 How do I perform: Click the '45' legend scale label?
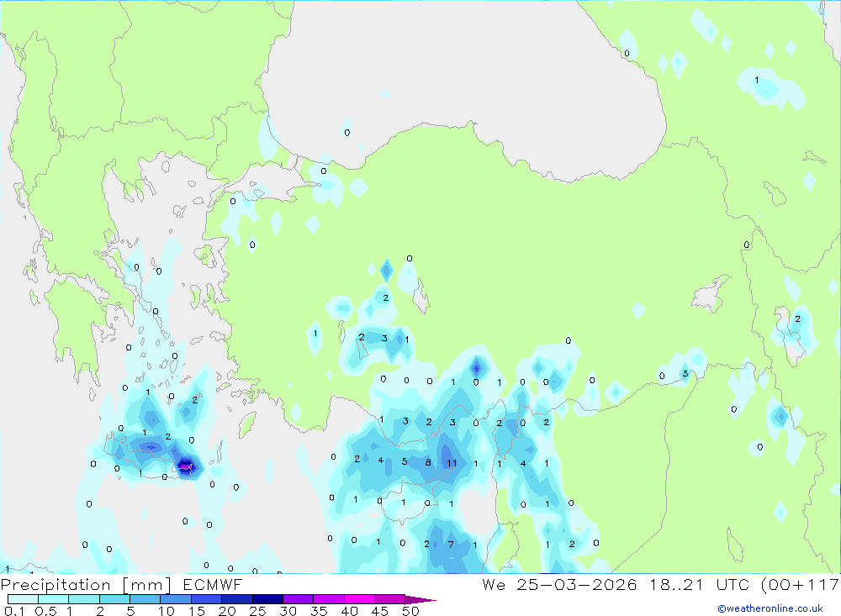click(x=380, y=611)
